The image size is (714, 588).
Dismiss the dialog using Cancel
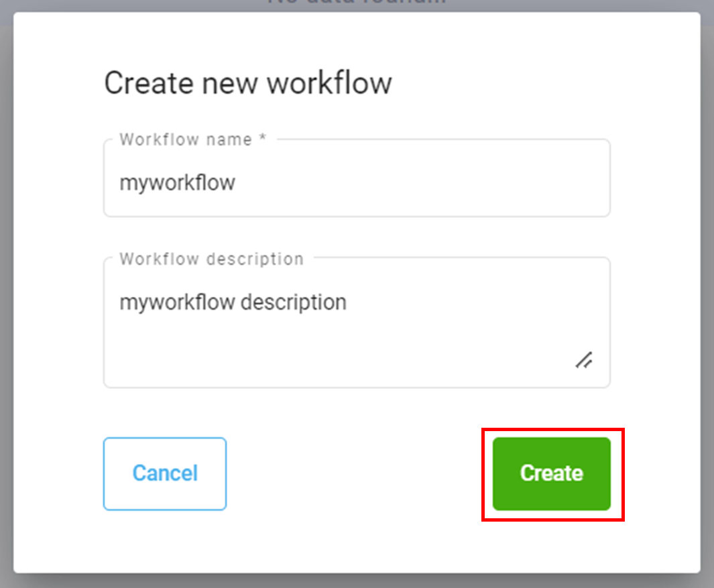[x=165, y=473]
